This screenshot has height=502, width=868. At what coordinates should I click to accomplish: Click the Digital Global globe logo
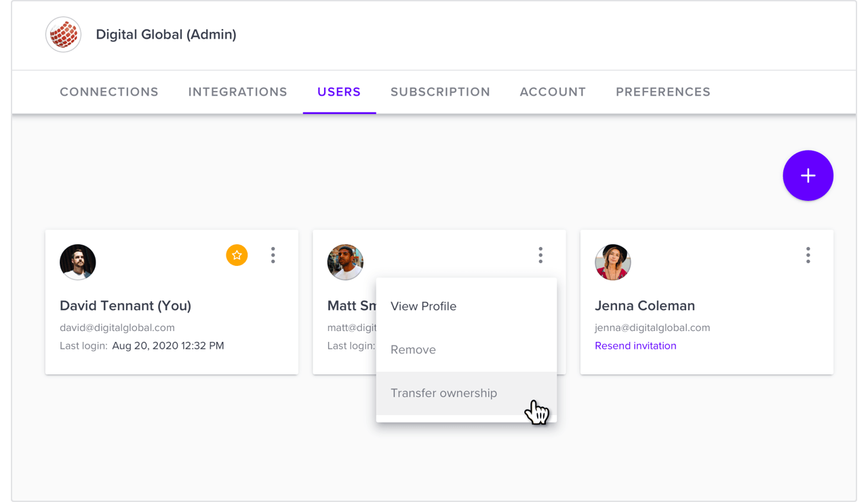point(64,35)
